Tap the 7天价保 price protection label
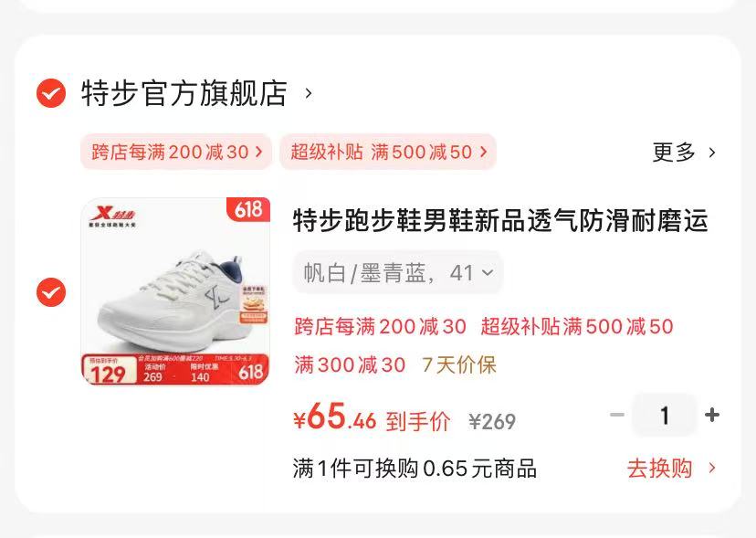The height and width of the screenshot is (538, 756). coord(459,364)
